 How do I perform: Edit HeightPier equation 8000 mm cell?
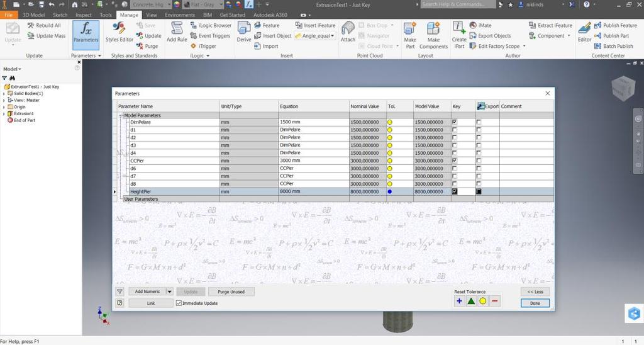click(314, 191)
